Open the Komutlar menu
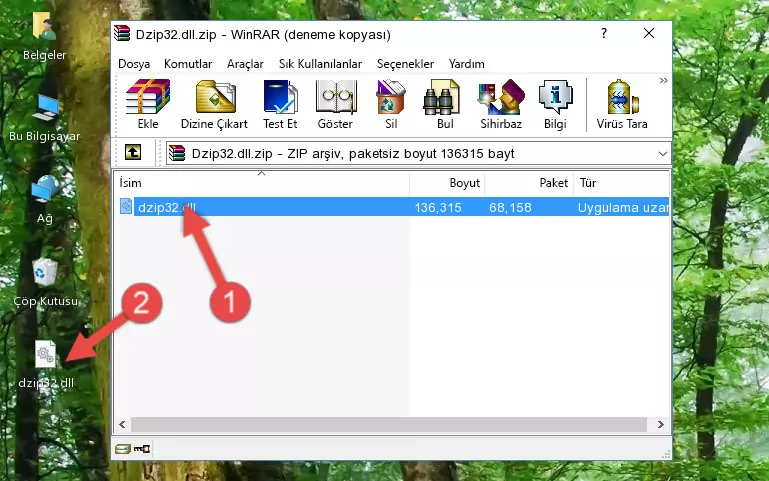 [x=188, y=64]
